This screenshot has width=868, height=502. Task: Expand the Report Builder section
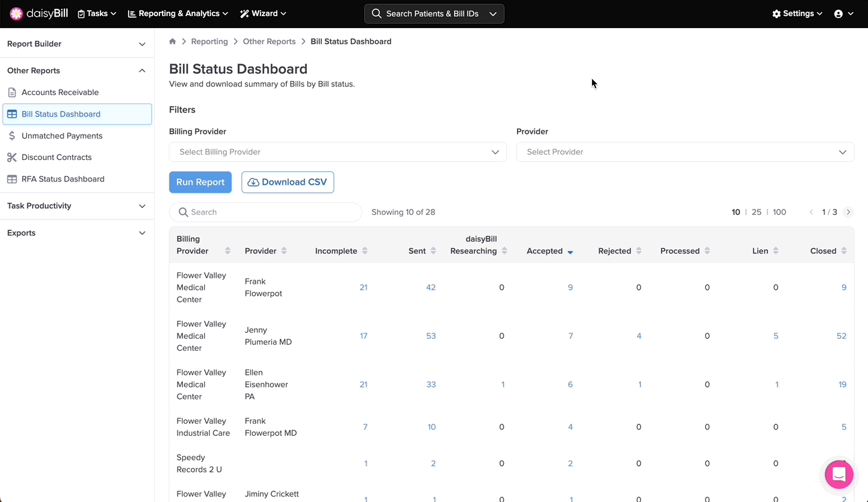[76, 44]
